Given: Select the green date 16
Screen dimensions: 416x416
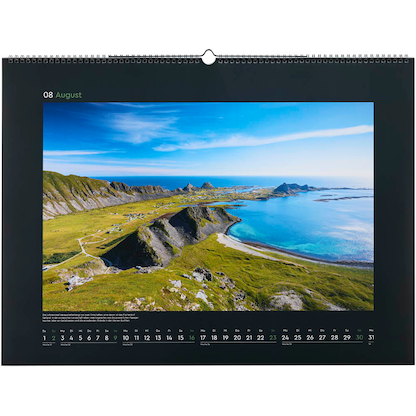Looking at the screenshot, I should coord(192,338).
